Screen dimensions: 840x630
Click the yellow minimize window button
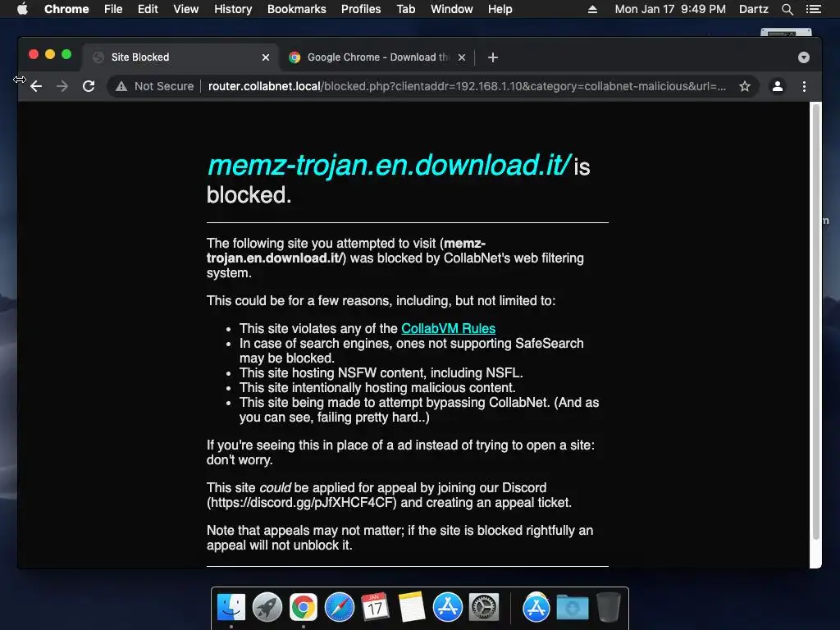(x=50, y=54)
